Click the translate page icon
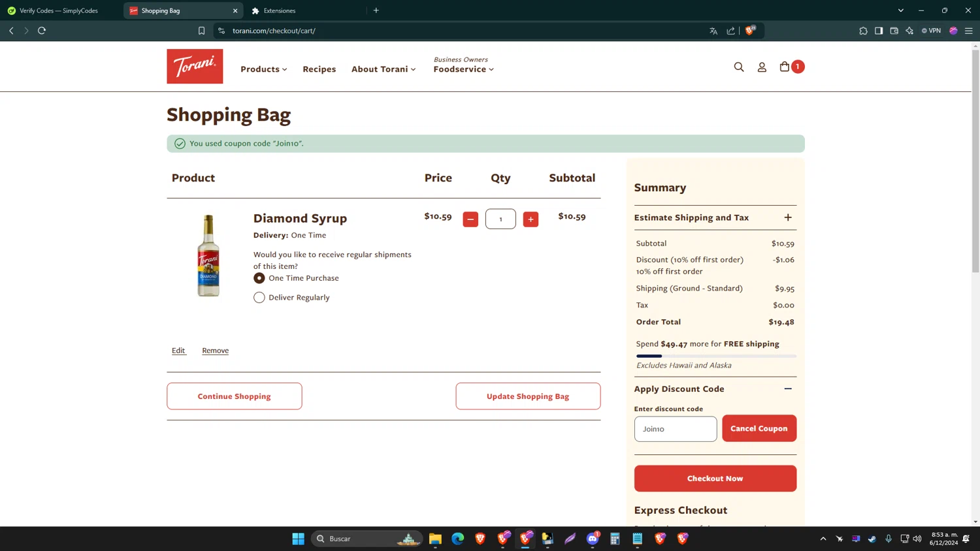 point(713,31)
